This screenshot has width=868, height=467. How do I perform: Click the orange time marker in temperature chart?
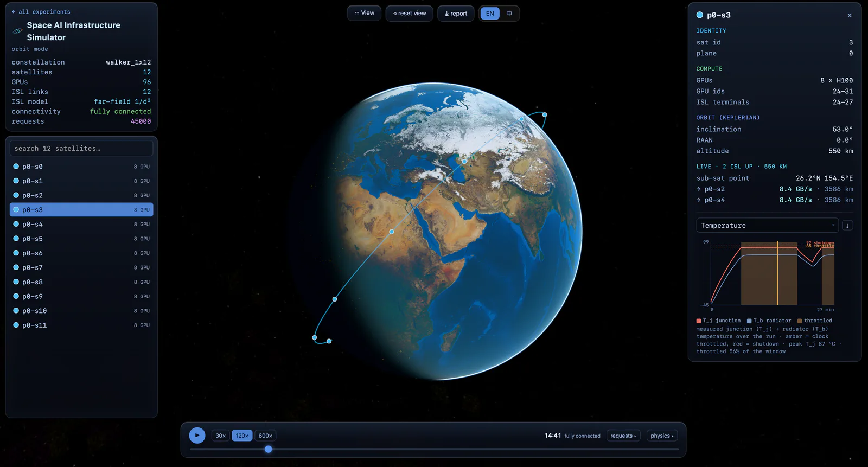(x=777, y=273)
